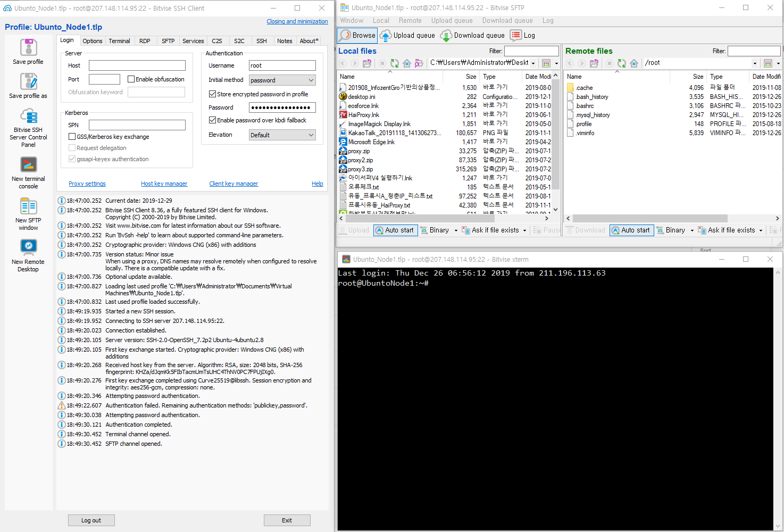Check GSS/Kerberos key exchange
Screen dimensions: 784x532
click(72, 137)
